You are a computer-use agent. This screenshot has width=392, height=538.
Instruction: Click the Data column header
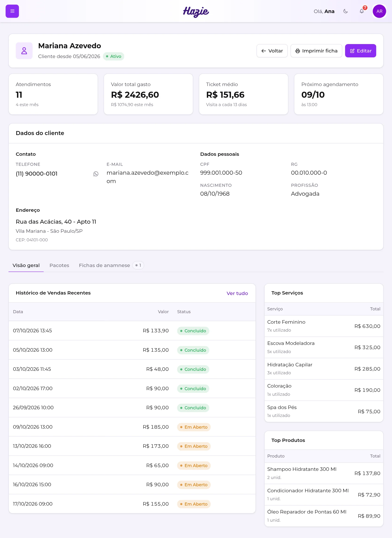(18, 312)
